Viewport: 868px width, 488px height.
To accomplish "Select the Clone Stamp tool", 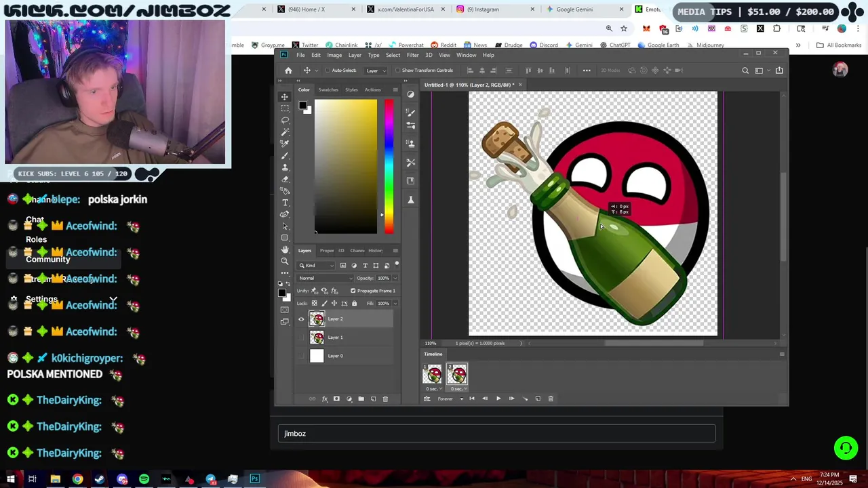I will (x=285, y=167).
